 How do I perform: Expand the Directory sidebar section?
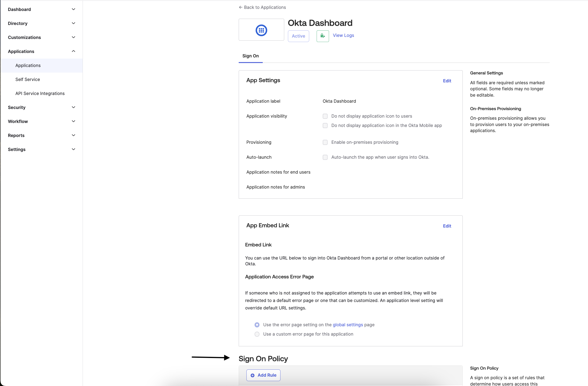[x=41, y=23]
